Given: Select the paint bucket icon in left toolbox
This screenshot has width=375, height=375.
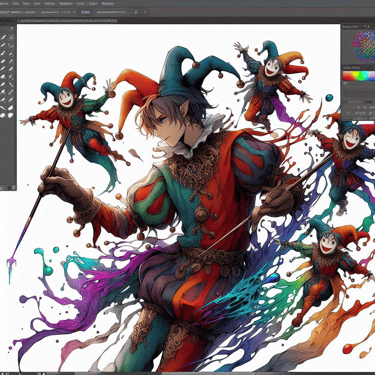Looking at the screenshot, I should click(3, 77).
